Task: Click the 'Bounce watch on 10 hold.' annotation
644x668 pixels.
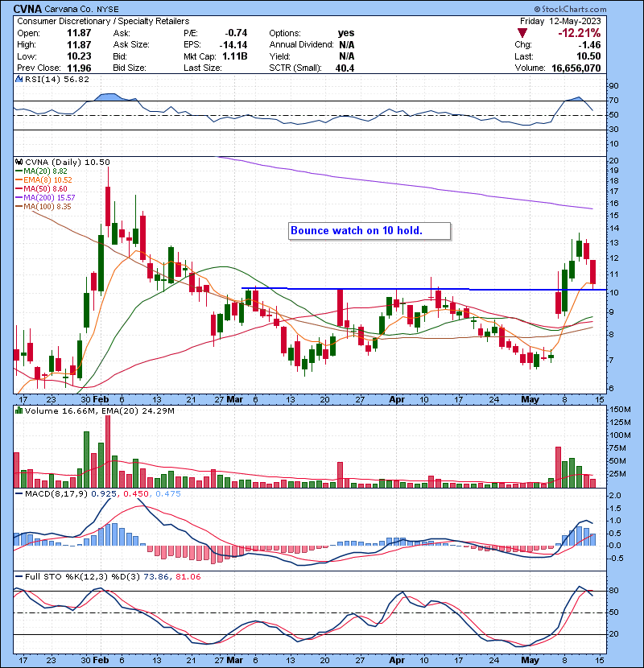Action: (x=369, y=231)
